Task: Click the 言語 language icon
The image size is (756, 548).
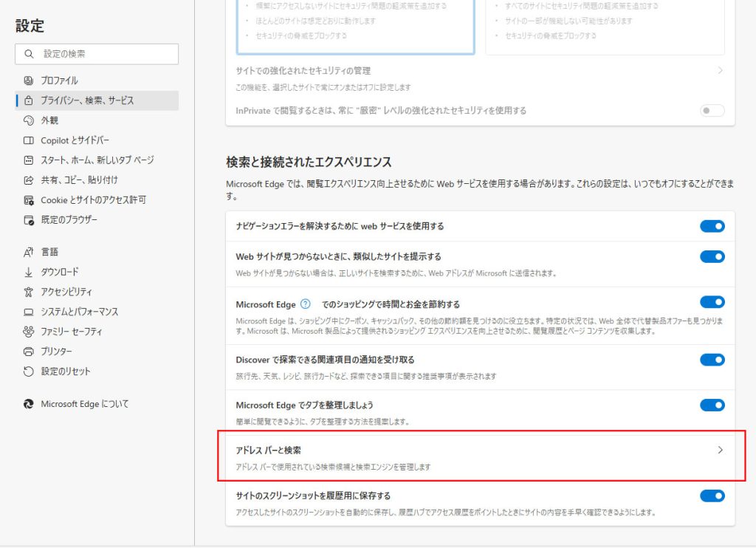Action: [29, 252]
